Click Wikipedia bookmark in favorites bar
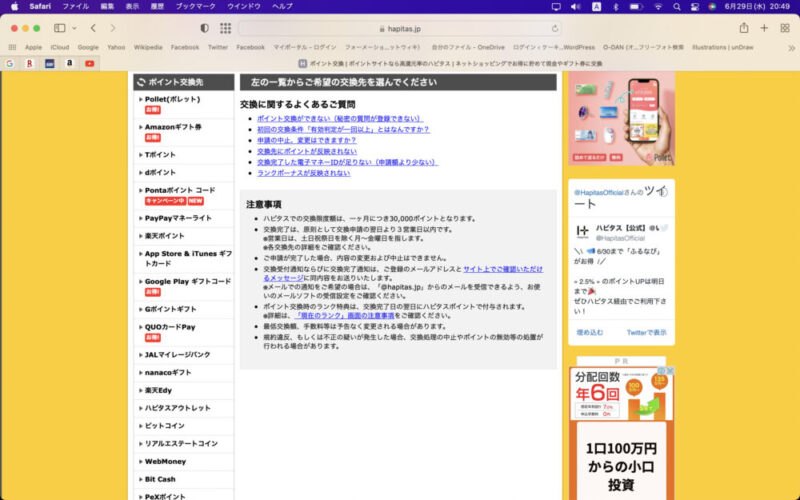This screenshot has width=800, height=500. pyautogui.click(x=148, y=47)
